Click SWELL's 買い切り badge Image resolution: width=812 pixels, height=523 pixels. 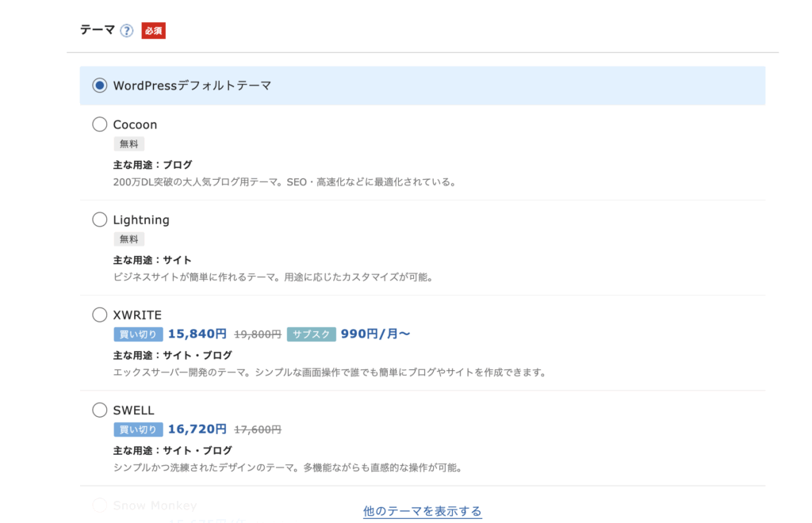click(138, 429)
